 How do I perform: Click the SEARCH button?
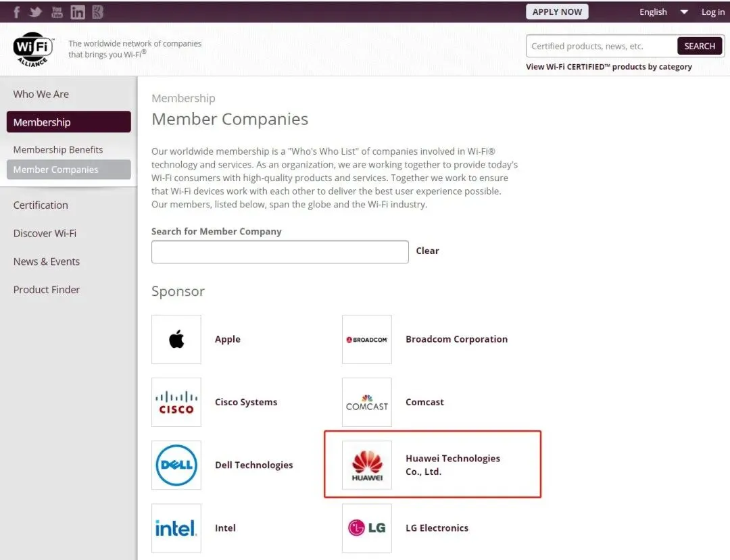click(700, 46)
